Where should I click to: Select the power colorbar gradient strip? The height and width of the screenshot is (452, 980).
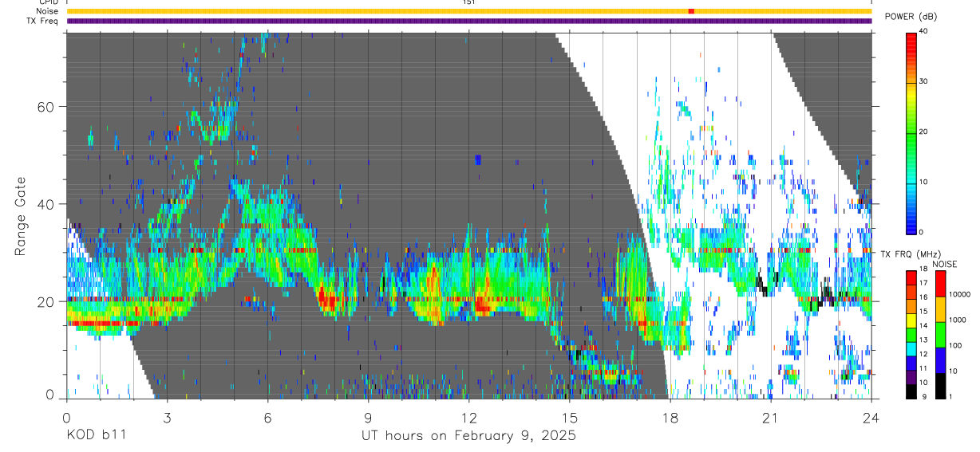coord(911,132)
